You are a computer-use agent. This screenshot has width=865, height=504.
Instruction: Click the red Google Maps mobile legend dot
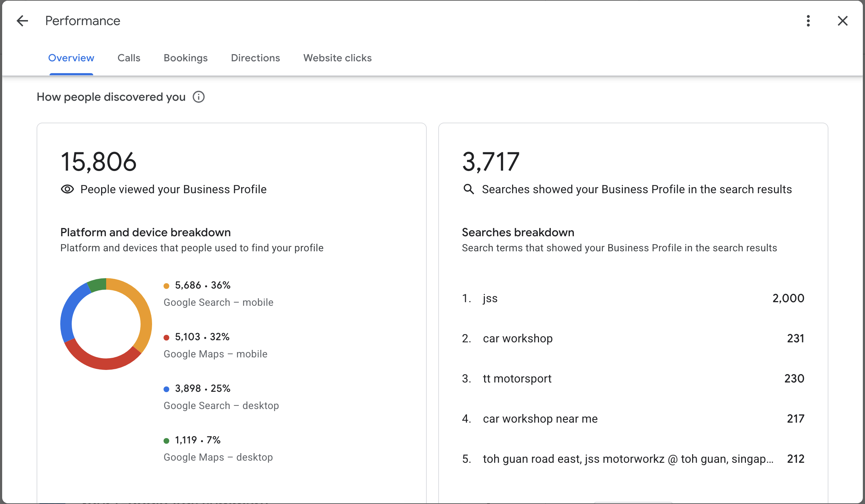pos(166,338)
